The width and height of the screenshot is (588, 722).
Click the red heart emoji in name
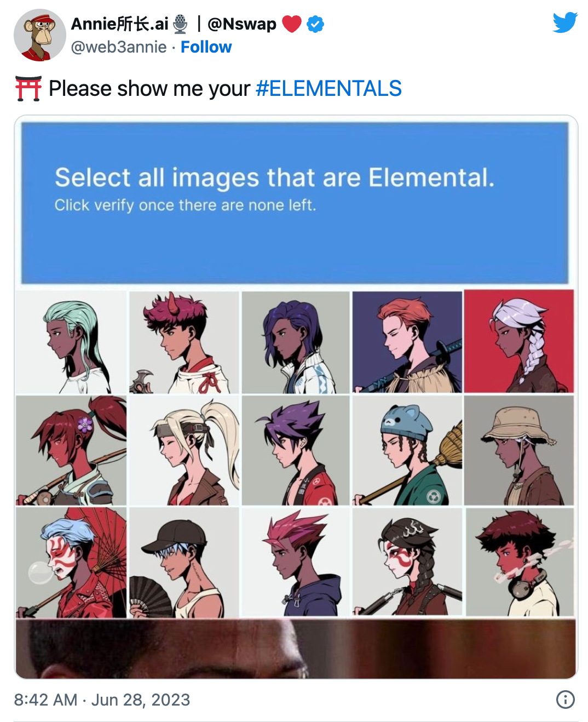tap(292, 24)
